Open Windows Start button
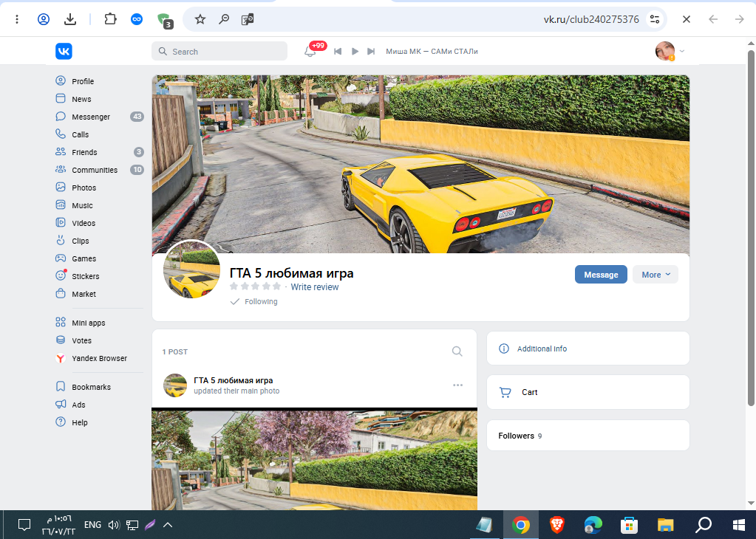The width and height of the screenshot is (756, 539). [739, 524]
